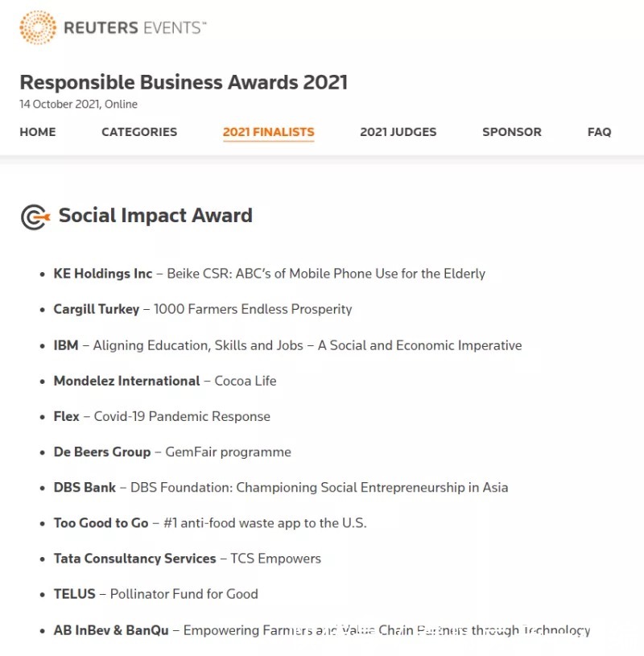The height and width of the screenshot is (656, 644).
Task: Click the Social Impact Award target icon
Action: click(35, 217)
